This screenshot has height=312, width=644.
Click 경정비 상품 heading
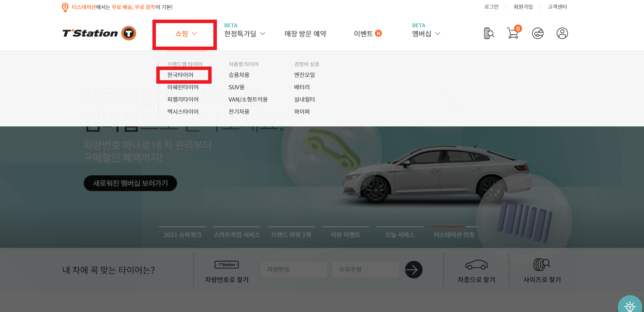pos(307,64)
